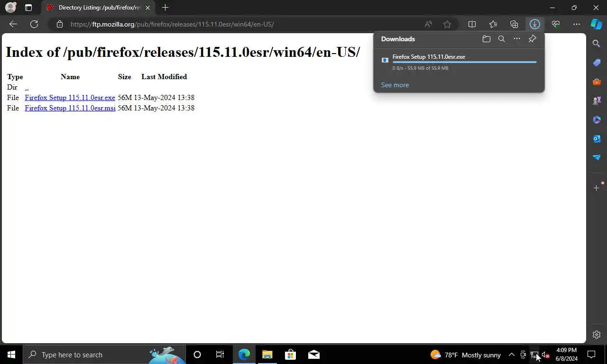Click the Edge profile avatar icon
Viewport: 607px width, 364px height.
click(x=10, y=8)
